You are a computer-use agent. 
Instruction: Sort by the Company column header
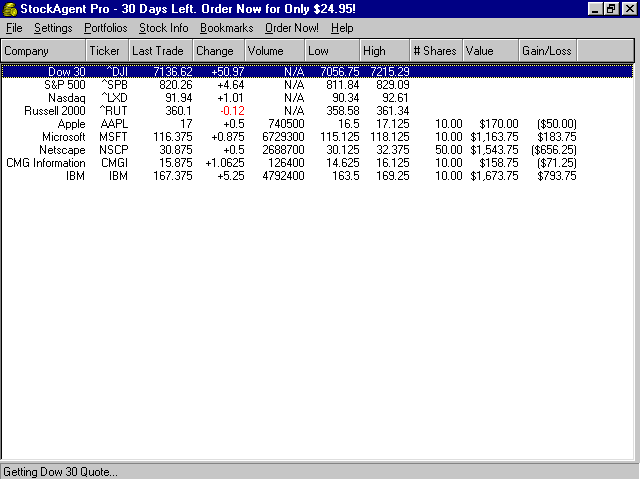click(x=43, y=50)
